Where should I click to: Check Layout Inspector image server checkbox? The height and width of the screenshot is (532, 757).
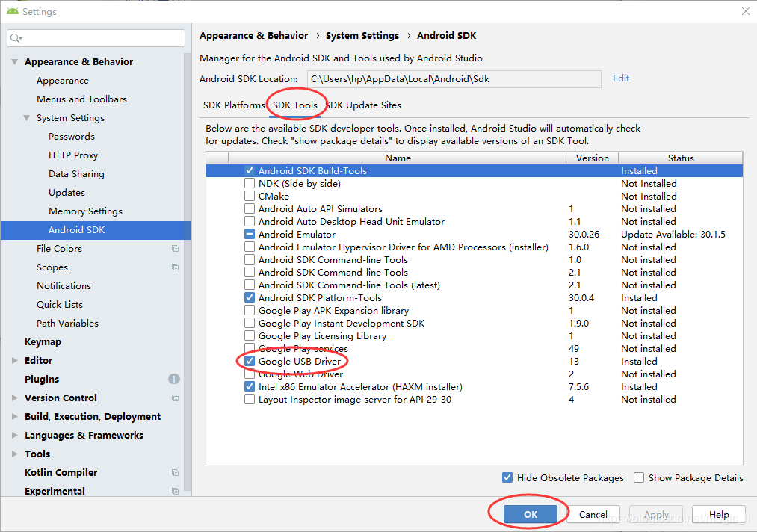click(250, 399)
